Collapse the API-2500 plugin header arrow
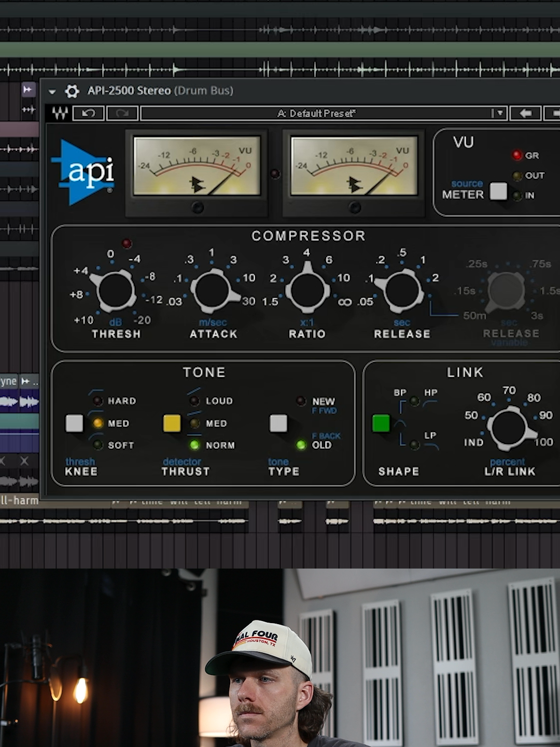Viewport: 560px width, 747px height. (x=52, y=92)
